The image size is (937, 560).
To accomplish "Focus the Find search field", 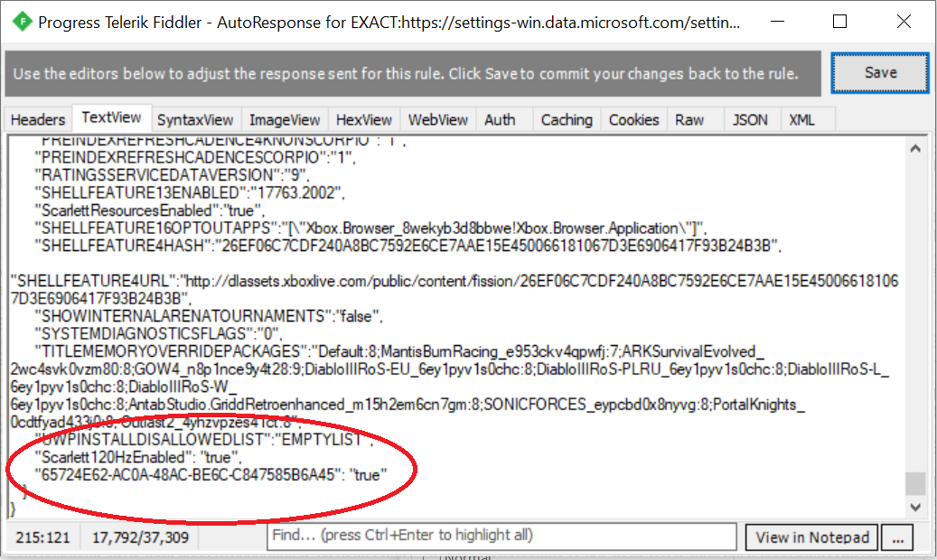I will click(501, 536).
